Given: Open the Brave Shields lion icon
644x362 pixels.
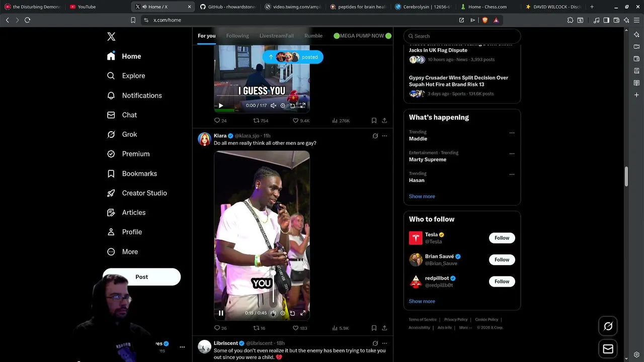Looking at the screenshot, I should pos(485,20).
